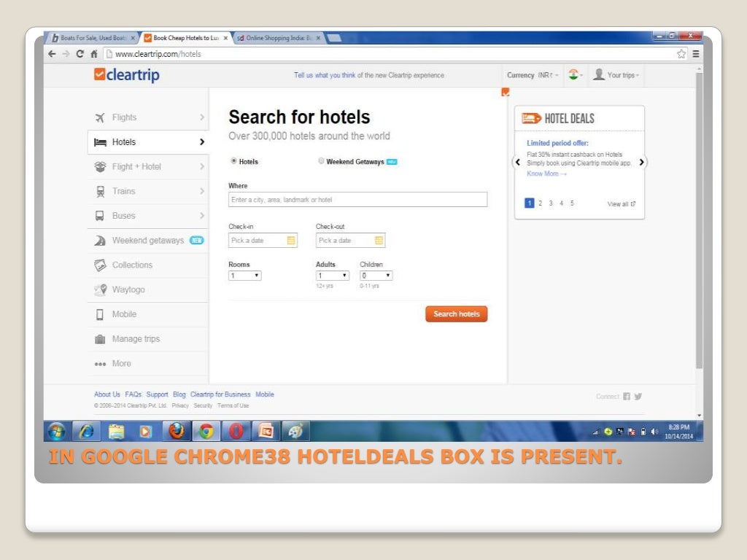Open Twitter connect icon in footer
Viewport: 747px width, 560px height.
[638, 396]
